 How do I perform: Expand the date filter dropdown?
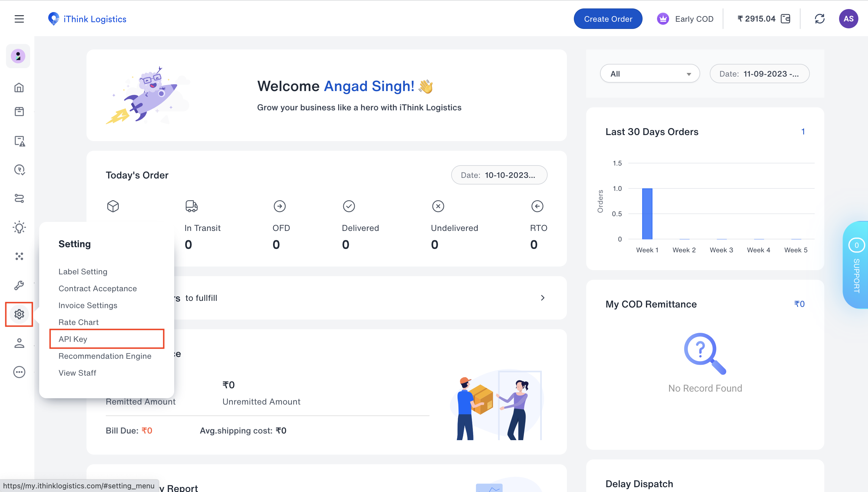click(760, 73)
